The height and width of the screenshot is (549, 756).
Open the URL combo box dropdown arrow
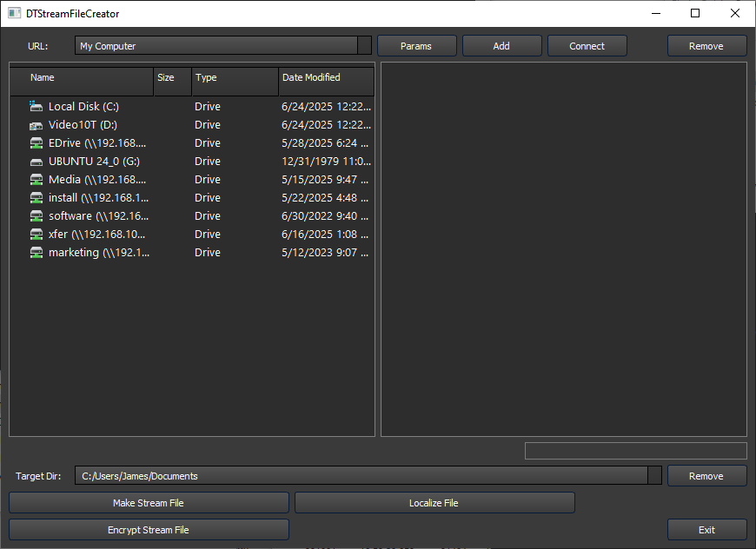click(364, 46)
